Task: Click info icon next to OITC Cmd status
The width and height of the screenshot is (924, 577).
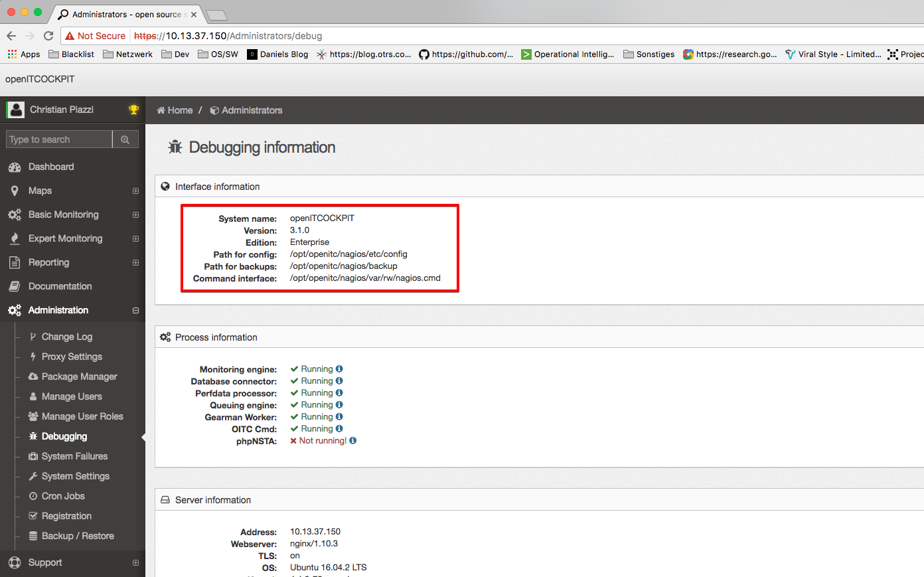Action: (x=339, y=429)
